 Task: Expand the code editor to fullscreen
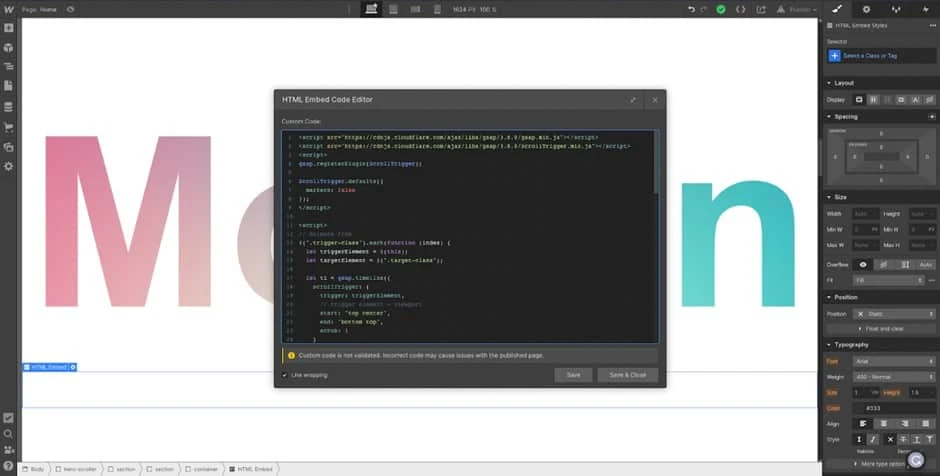(x=633, y=100)
